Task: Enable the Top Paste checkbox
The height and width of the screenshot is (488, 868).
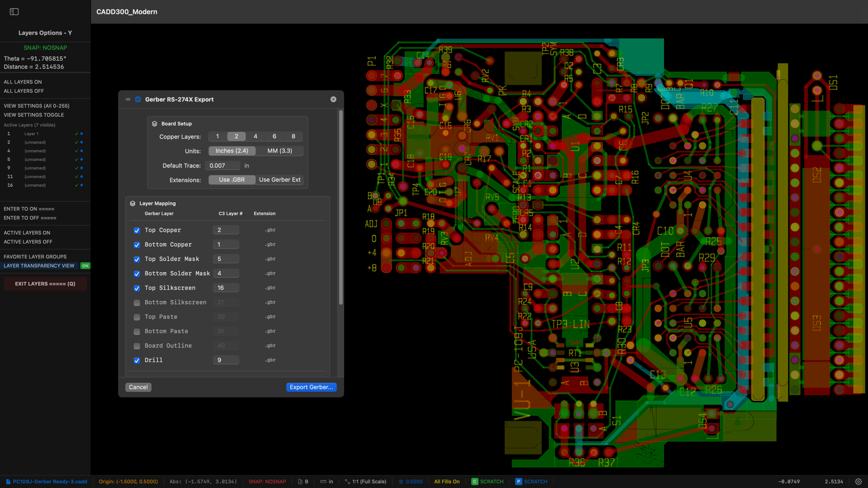Action: (137, 317)
